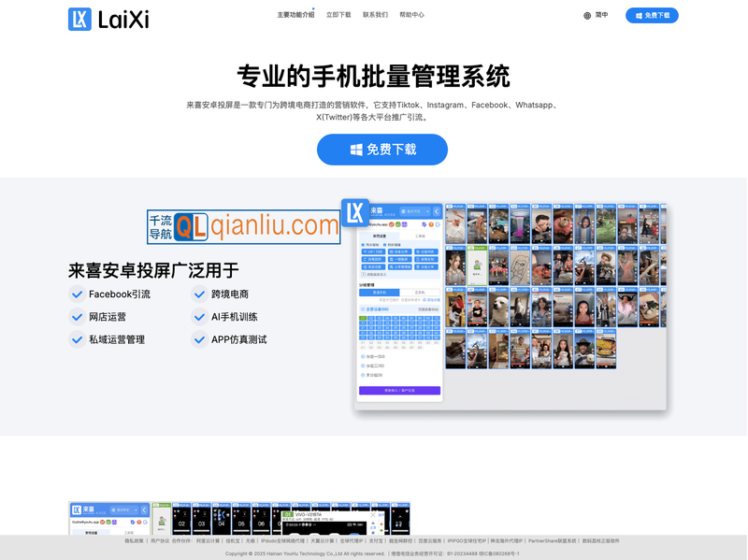Toggle the sync keyboard (同步键盘) checkbox
The image size is (748, 560).
coord(384,245)
